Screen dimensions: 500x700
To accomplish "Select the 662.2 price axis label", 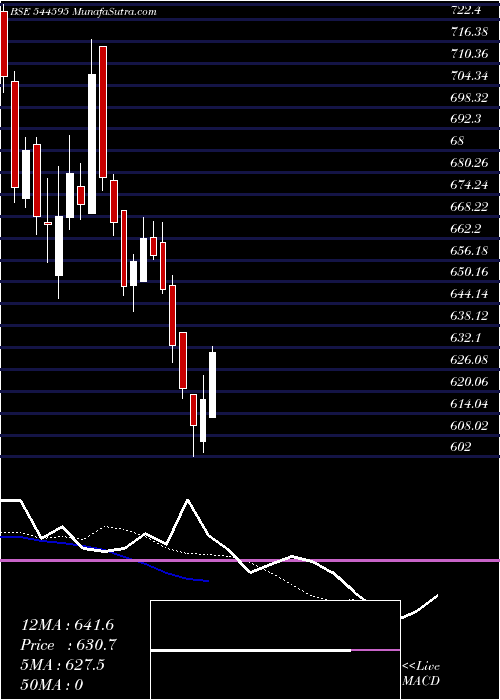I will pyautogui.click(x=465, y=229).
